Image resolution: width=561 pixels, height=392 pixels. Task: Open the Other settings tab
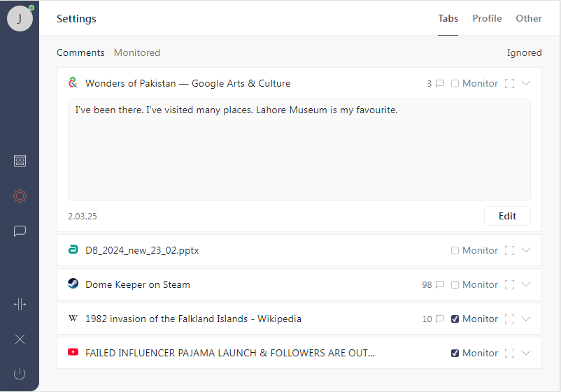[529, 19]
